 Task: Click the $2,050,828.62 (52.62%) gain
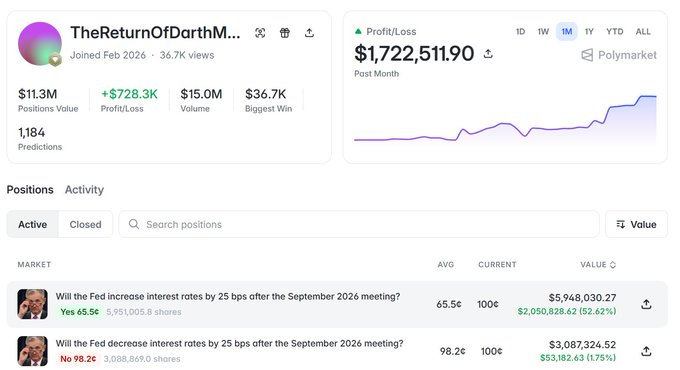(567, 311)
